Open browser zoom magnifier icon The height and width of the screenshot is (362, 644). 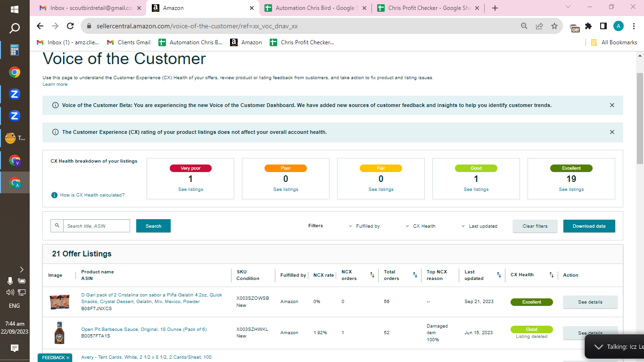point(524,26)
